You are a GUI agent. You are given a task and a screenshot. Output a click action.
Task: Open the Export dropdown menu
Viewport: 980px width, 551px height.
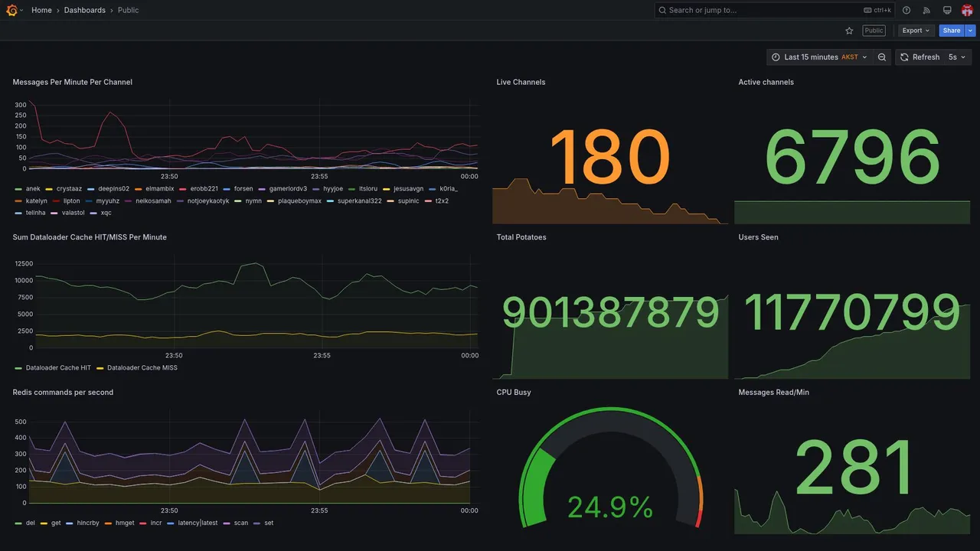point(916,31)
